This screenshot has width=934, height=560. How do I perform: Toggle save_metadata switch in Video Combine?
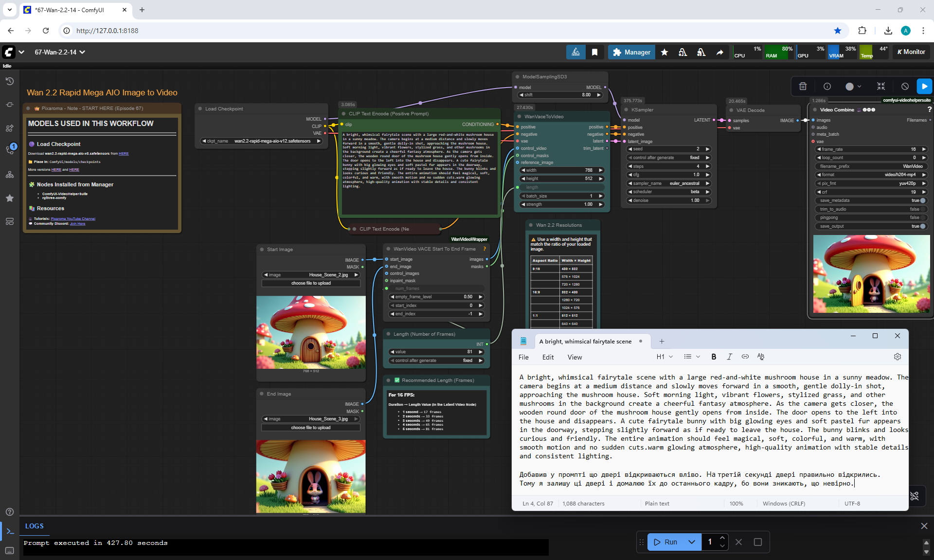(922, 200)
